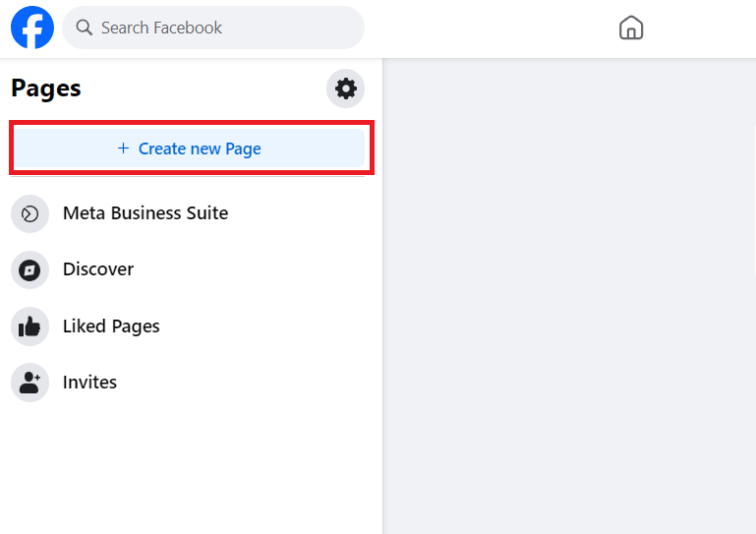Click the Facebook logo
This screenshot has height=534, width=756.
tap(32, 28)
